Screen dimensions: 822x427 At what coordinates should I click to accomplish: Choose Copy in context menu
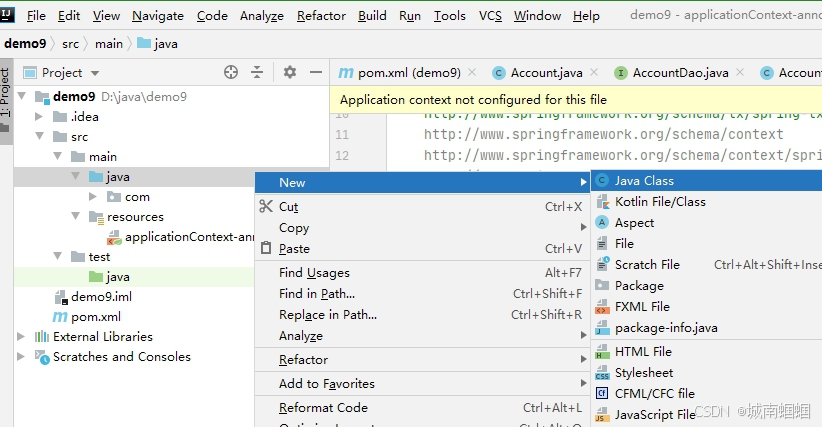coord(422,227)
